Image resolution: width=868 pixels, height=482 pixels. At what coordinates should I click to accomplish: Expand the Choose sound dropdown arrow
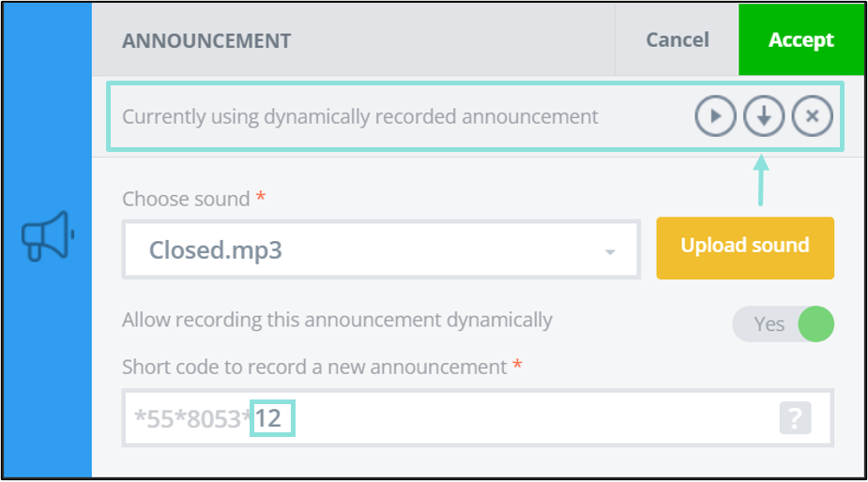pos(610,252)
